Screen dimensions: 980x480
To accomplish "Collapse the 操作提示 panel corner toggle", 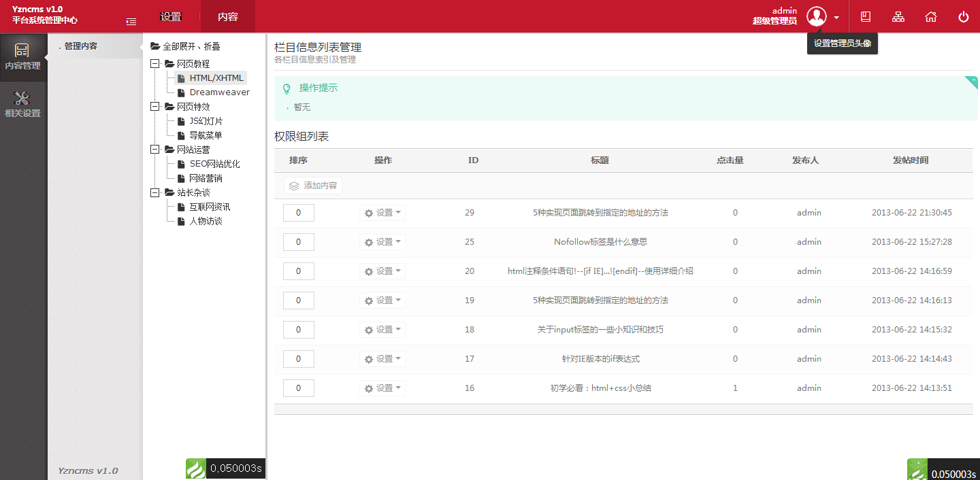I will (972, 82).
